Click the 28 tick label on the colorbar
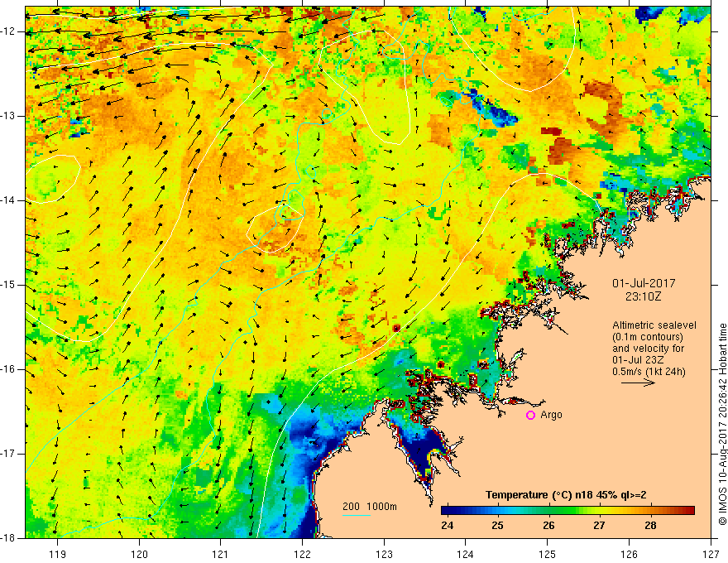Screen dimensions: 728x563 click(x=650, y=526)
